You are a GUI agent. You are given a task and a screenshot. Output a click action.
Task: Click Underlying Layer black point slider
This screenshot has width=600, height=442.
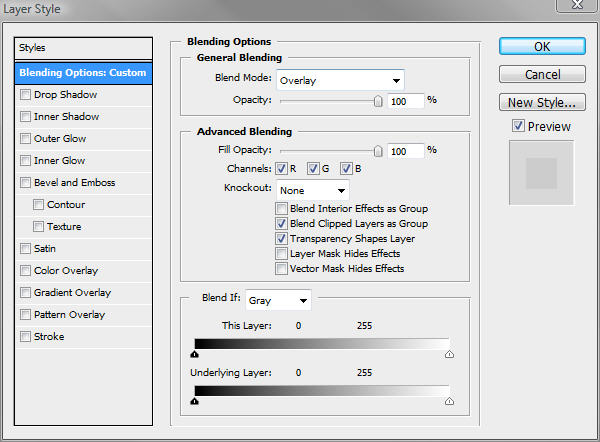pyautogui.click(x=194, y=401)
